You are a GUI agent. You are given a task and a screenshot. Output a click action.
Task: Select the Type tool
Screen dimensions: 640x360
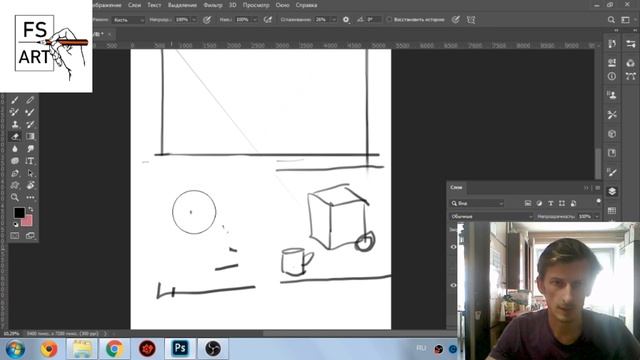[30, 161]
